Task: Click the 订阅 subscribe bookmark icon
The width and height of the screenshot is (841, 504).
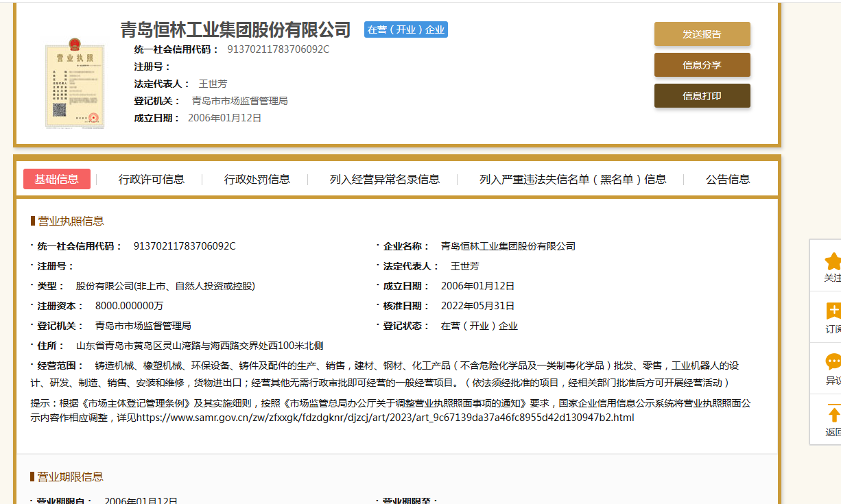Action: pos(832,311)
